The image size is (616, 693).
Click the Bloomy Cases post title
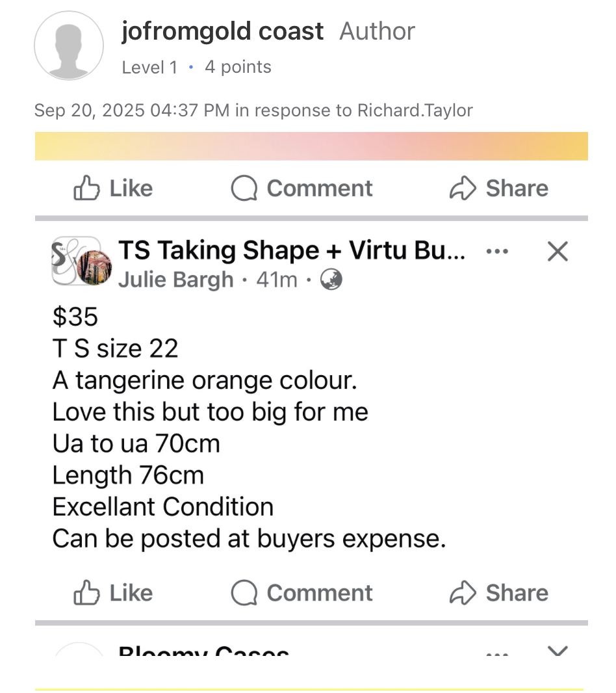coord(204,651)
